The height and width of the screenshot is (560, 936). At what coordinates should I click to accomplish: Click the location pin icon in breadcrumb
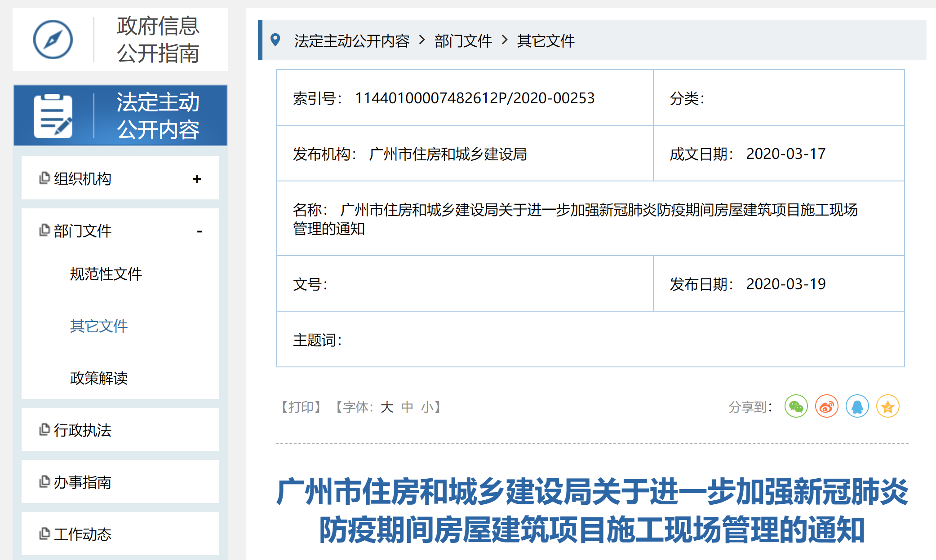pos(275,40)
